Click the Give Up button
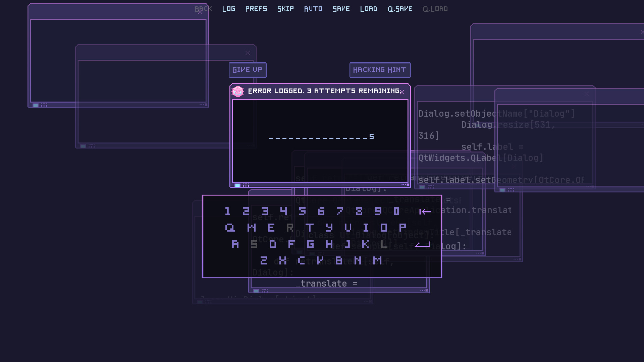The width and height of the screenshot is (644, 362). pos(248,70)
